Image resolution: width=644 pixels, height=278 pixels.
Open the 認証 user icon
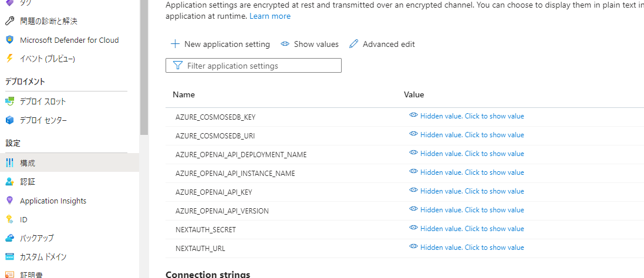pyautogui.click(x=10, y=182)
